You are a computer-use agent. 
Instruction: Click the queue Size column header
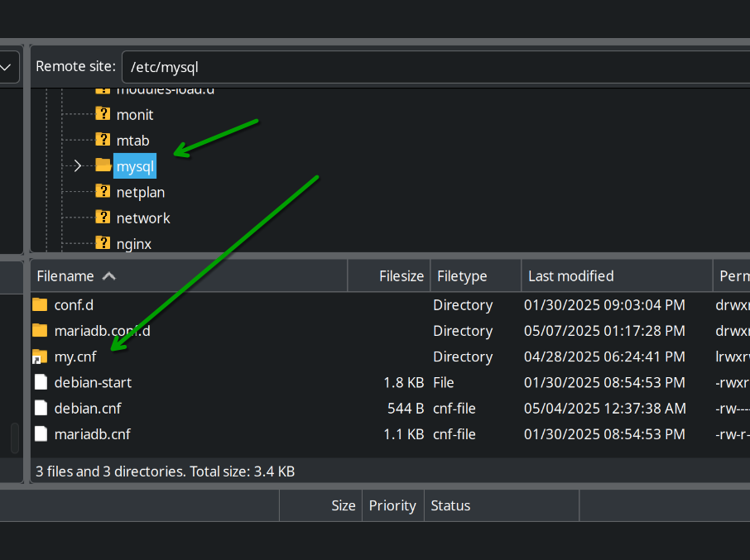point(320,505)
